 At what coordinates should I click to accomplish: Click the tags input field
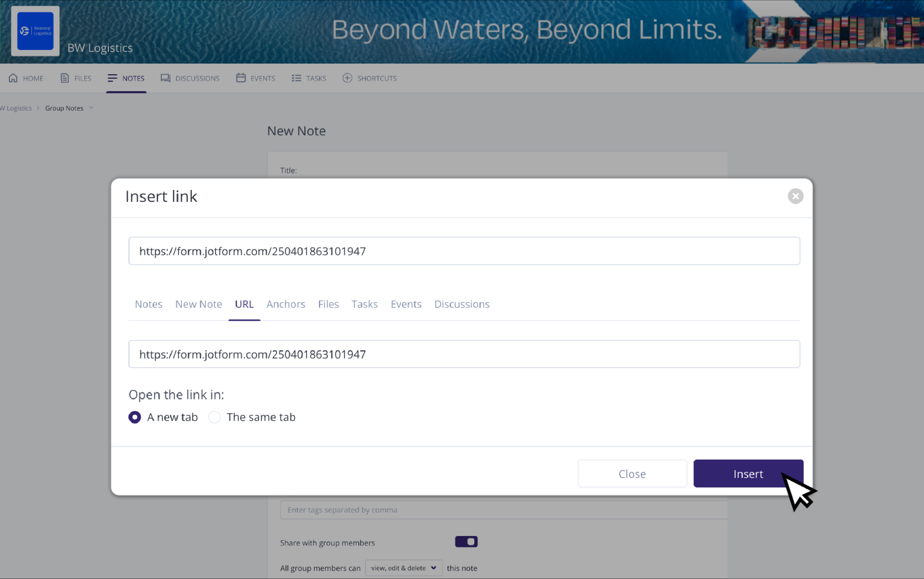[504, 510]
